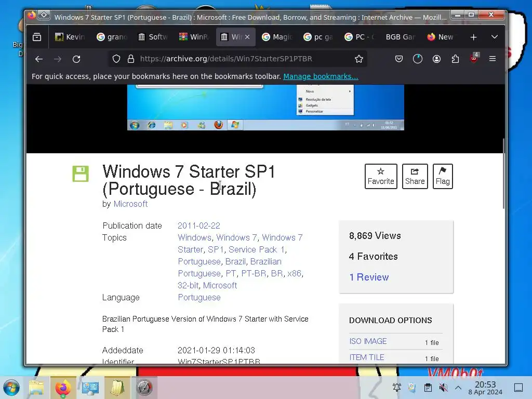Click the green floppy disk software icon
The image size is (532, 399).
point(81,174)
